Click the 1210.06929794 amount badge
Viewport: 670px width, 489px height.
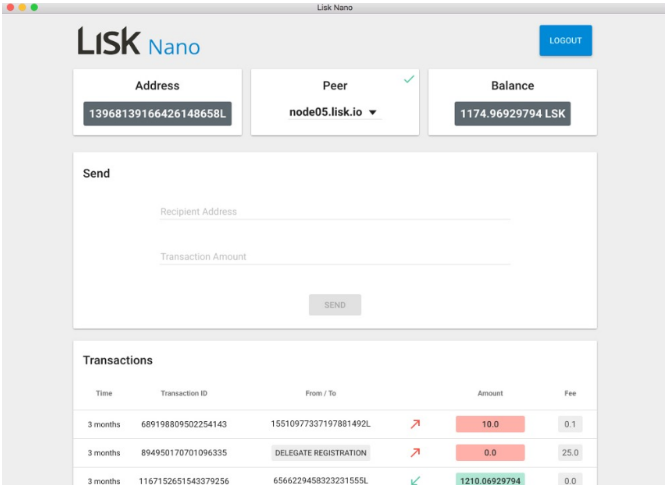tap(490, 480)
